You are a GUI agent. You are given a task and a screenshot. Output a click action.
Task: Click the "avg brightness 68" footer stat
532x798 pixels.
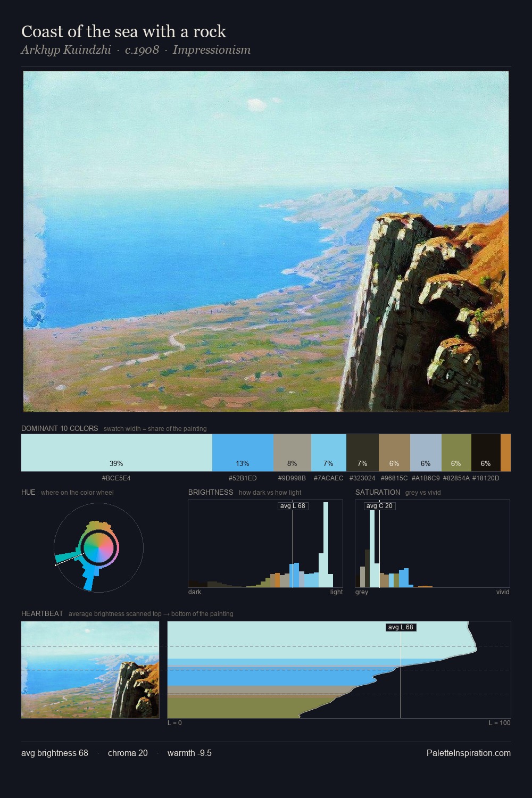pos(55,753)
